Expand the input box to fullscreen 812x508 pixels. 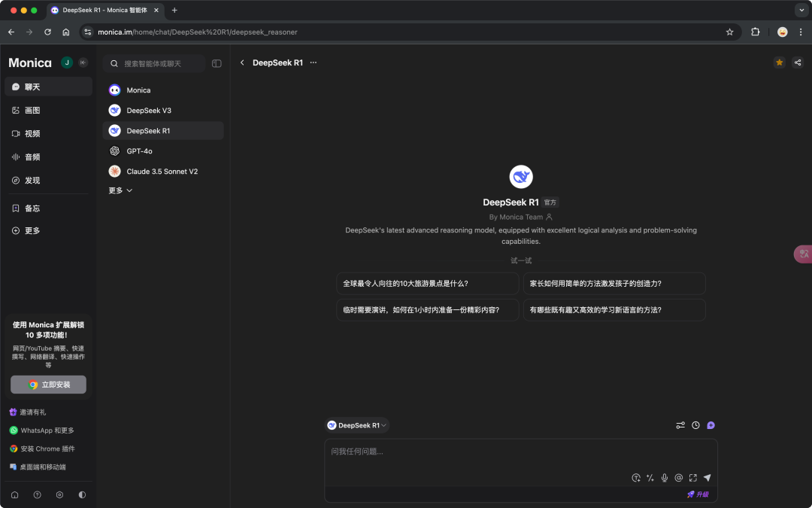click(x=692, y=478)
